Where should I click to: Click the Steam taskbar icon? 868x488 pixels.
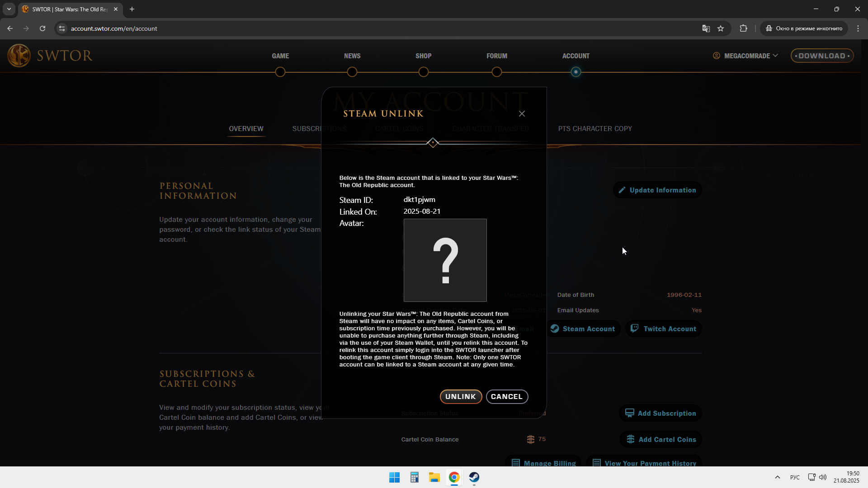(474, 477)
